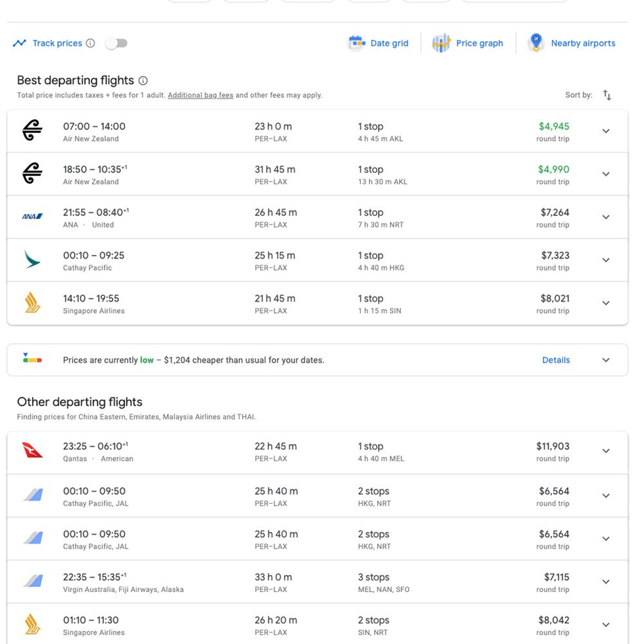Expand the ANA United $7,264 flight details
Screen dimensions: 644x644
coord(606,217)
